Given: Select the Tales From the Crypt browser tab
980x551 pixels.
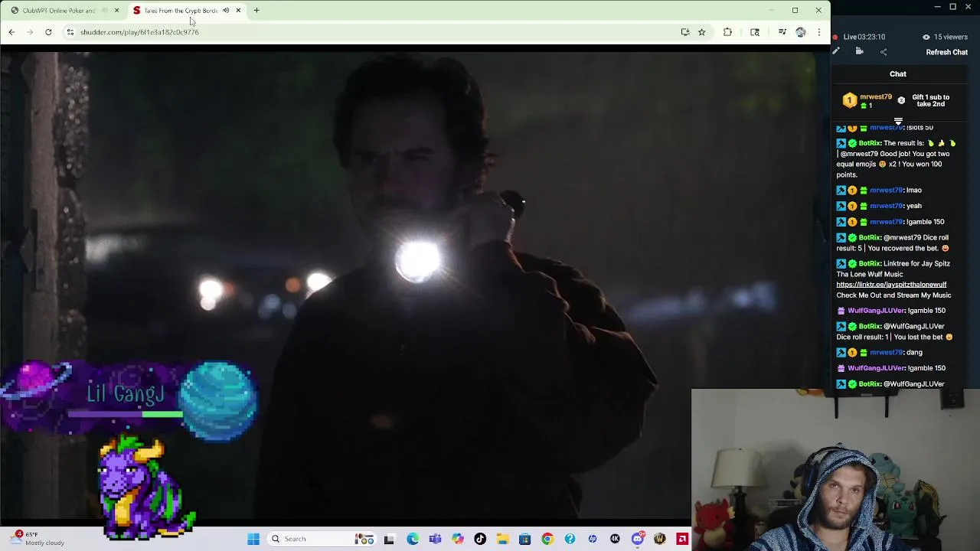Looking at the screenshot, I should click(x=180, y=11).
